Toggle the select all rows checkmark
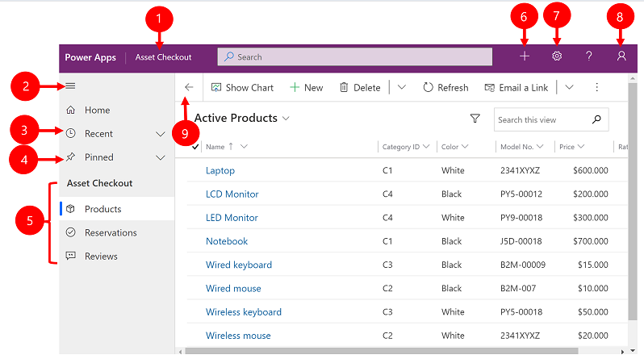 click(x=194, y=146)
